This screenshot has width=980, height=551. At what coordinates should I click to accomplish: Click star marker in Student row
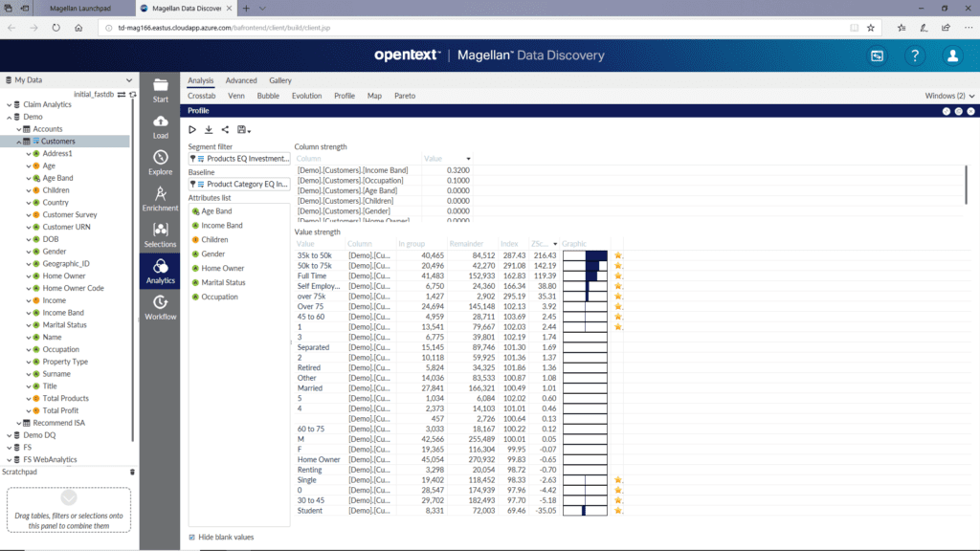click(618, 511)
